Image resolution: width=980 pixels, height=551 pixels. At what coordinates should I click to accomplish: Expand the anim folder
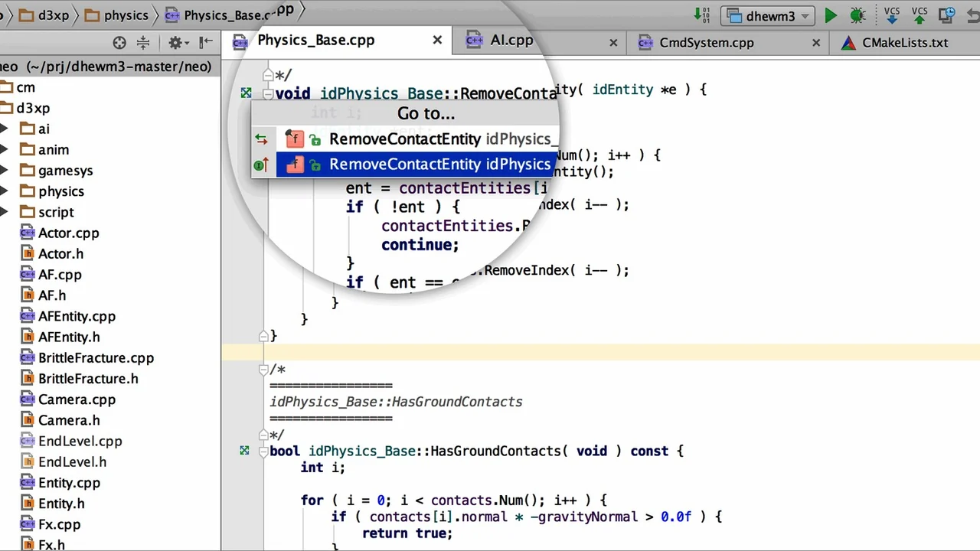(x=5, y=149)
